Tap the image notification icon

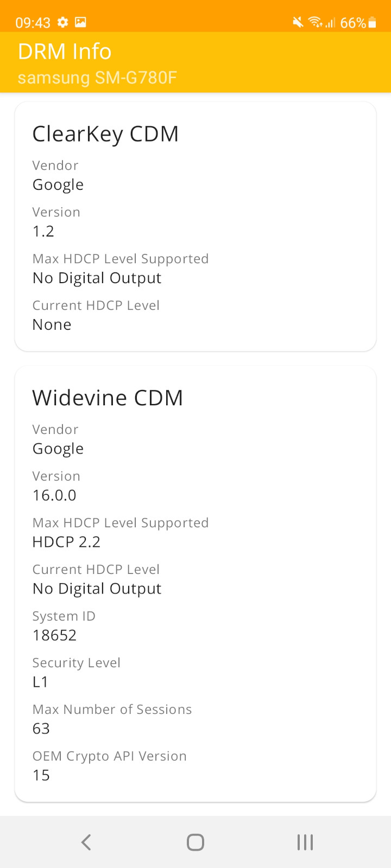[80, 22]
